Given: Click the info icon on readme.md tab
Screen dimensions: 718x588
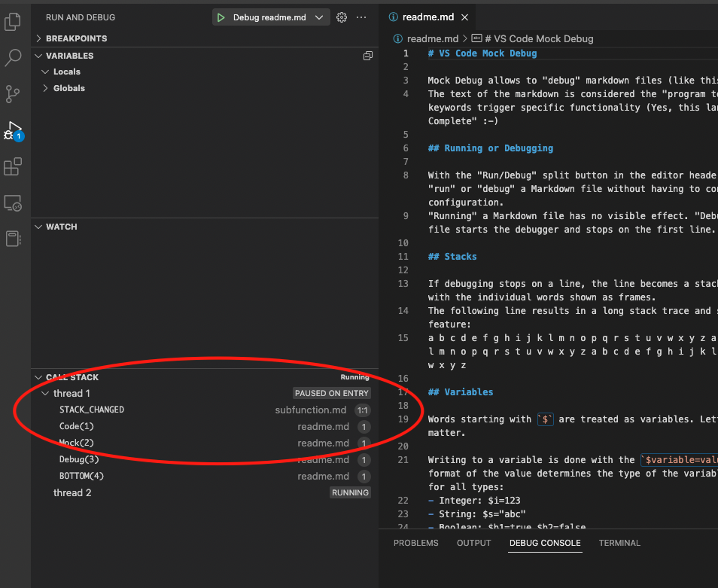Looking at the screenshot, I should click(x=393, y=17).
